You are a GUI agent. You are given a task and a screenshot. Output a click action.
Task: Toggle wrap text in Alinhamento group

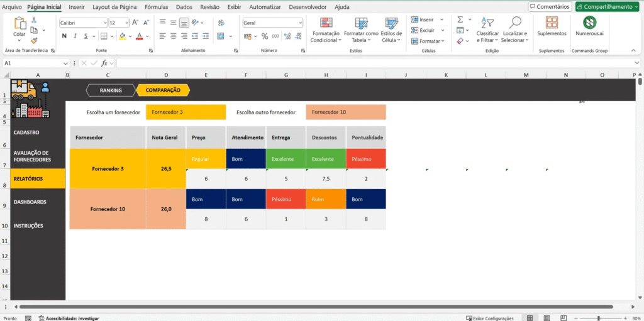coord(221,23)
